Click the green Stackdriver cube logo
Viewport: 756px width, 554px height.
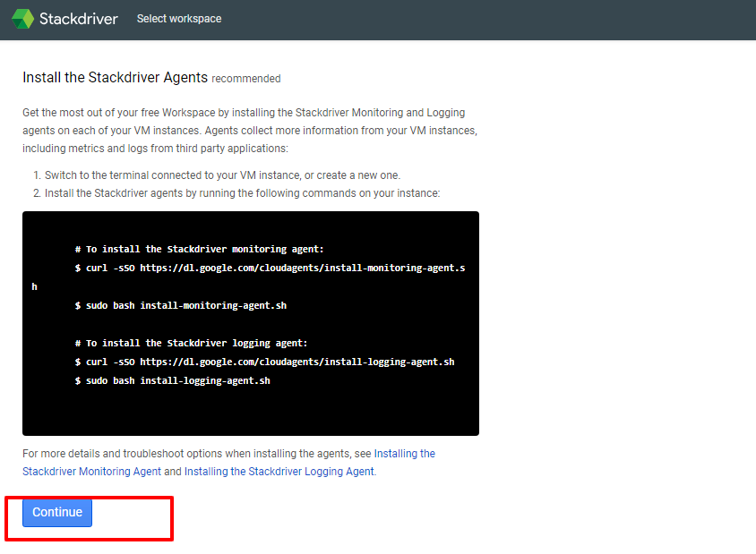point(22,18)
